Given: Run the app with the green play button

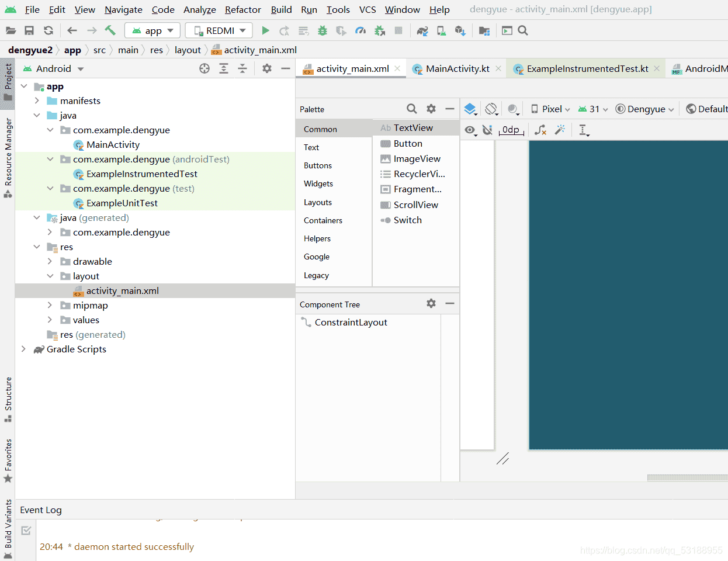Looking at the screenshot, I should pyautogui.click(x=265, y=30).
